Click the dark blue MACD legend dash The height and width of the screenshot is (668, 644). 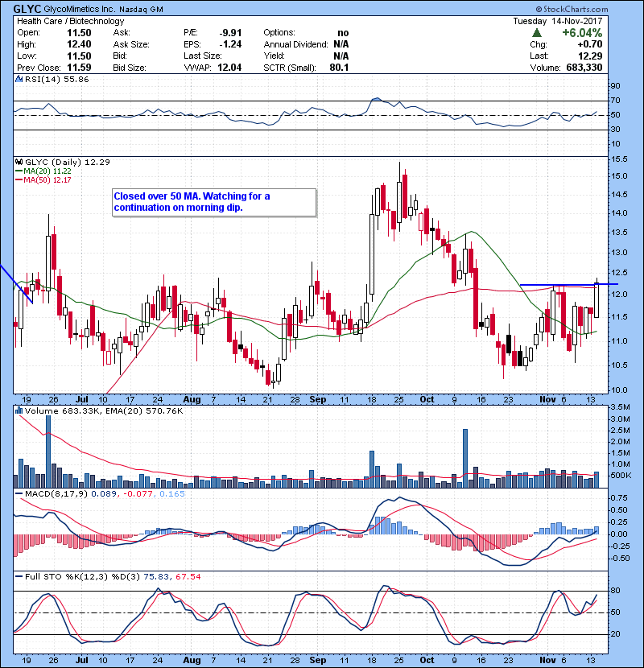[19, 494]
